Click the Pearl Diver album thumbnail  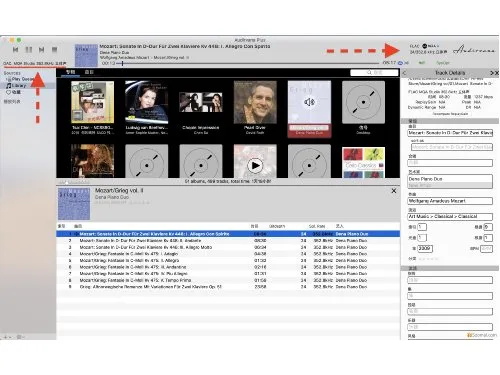coord(255,102)
